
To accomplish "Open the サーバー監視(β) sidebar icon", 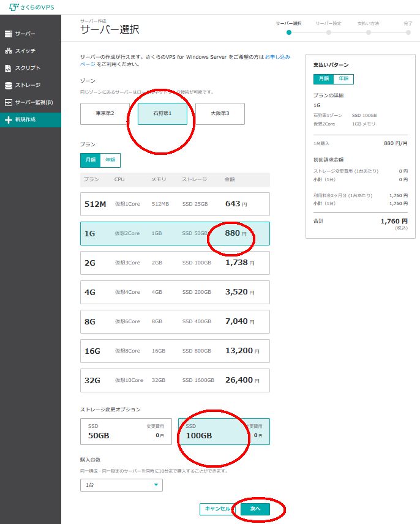I will click(x=9, y=102).
